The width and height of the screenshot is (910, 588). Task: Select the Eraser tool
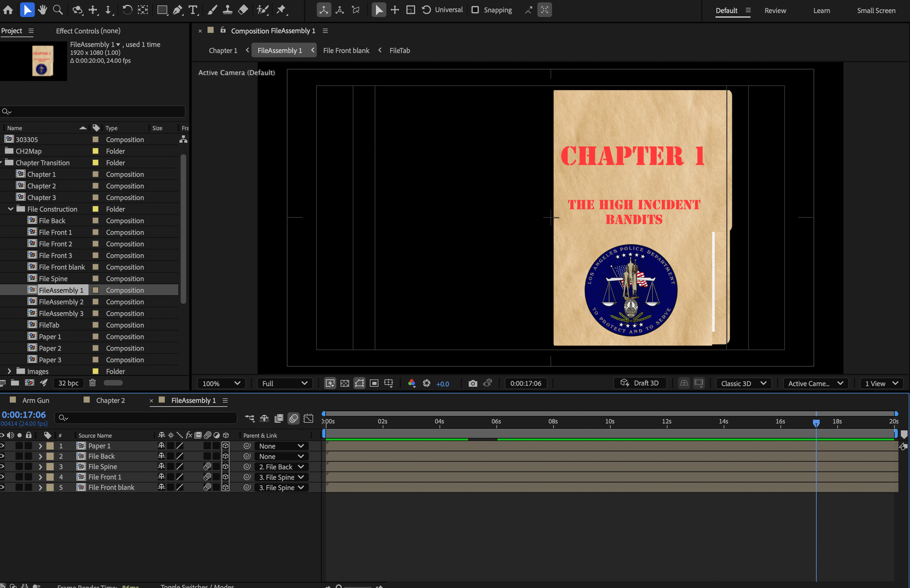coord(243,10)
